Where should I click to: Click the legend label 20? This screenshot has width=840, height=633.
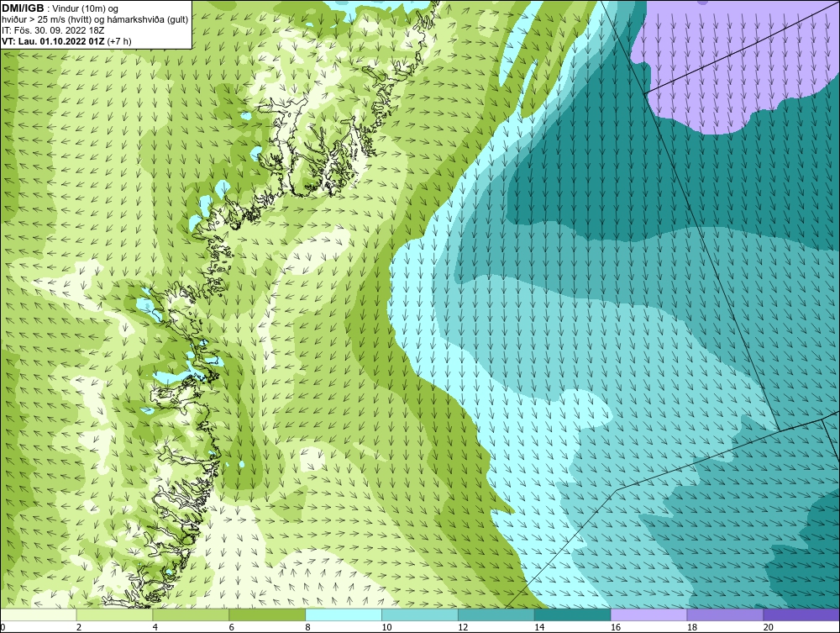pyautogui.click(x=768, y=627)
